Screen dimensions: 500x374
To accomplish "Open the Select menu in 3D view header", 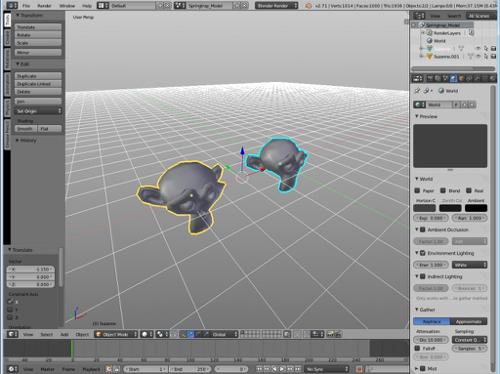I will point(46,334).
